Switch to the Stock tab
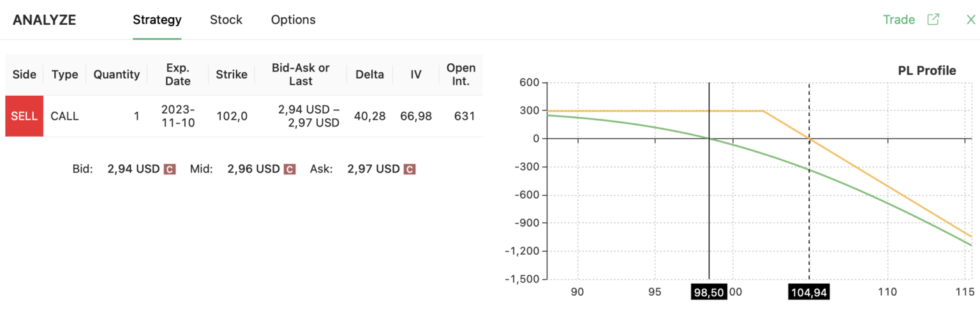980x311 pixels. (x=226, y=20)
